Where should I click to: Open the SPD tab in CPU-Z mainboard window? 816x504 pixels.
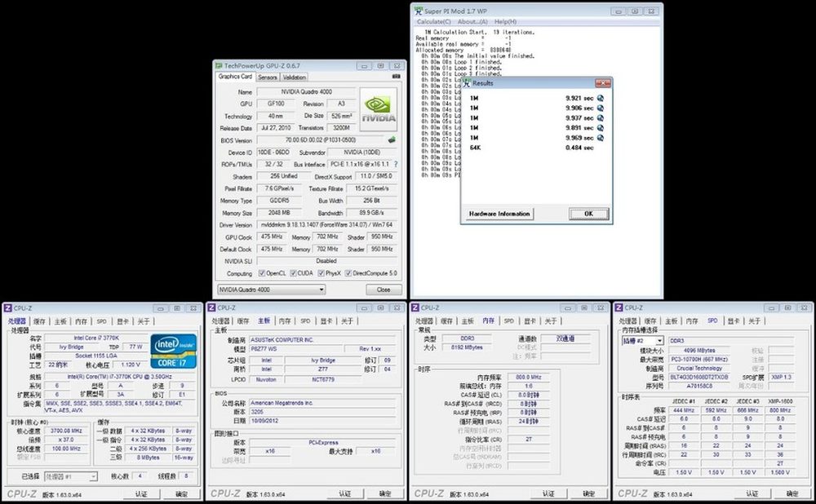click(305, 321)
